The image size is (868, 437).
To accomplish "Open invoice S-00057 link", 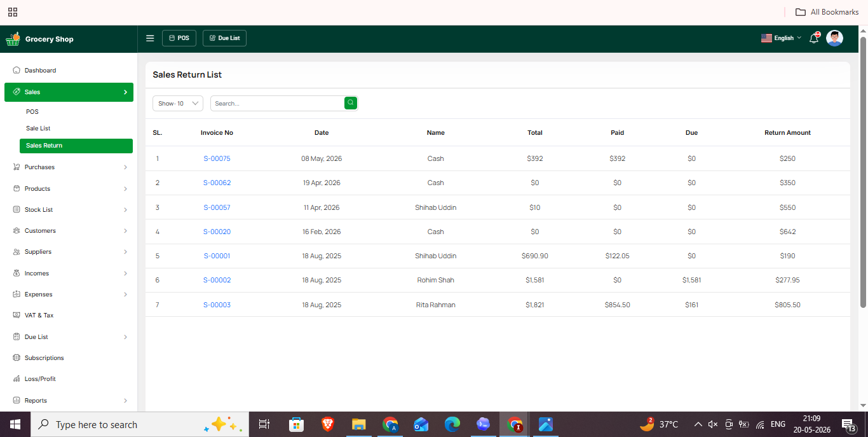I will click(x=217, y=207).
